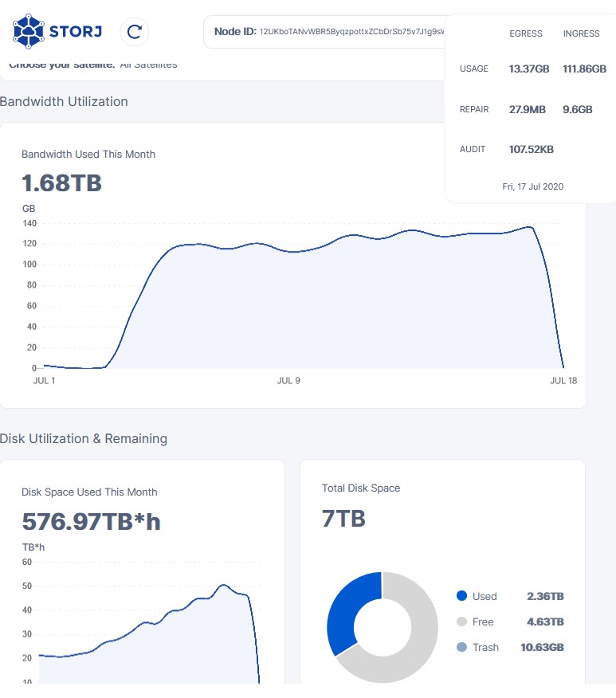Click the gray Free legend dot
Screen dimensions: 616x698
461,622
